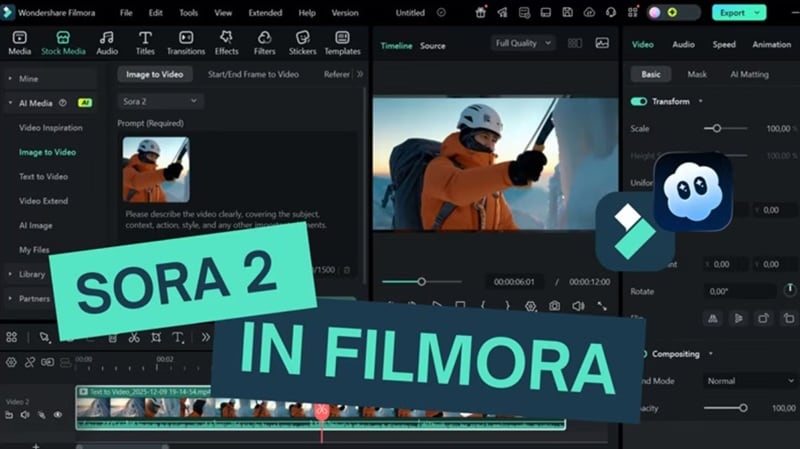The width and height of the screenshot is (800, 449).
Task: Open the Blend Mode Normal dropdown
Action: click(x=749, y=381)
